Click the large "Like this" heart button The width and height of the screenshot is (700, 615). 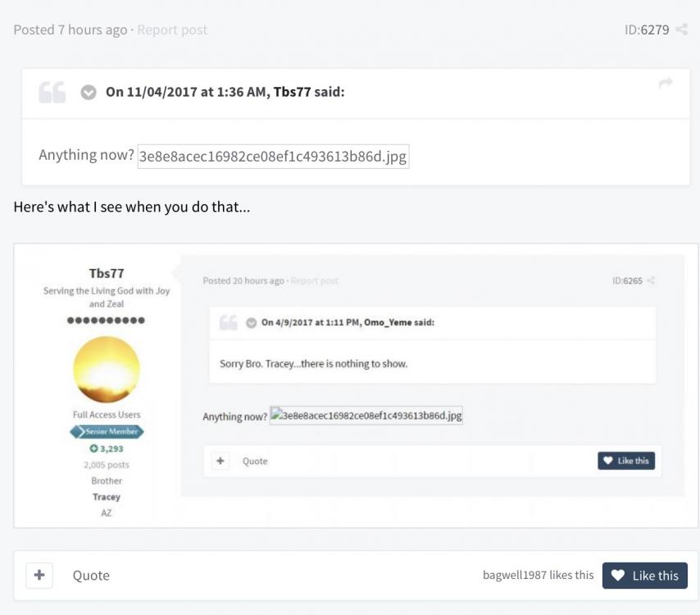pyautogui.click(x=644, y=576)
